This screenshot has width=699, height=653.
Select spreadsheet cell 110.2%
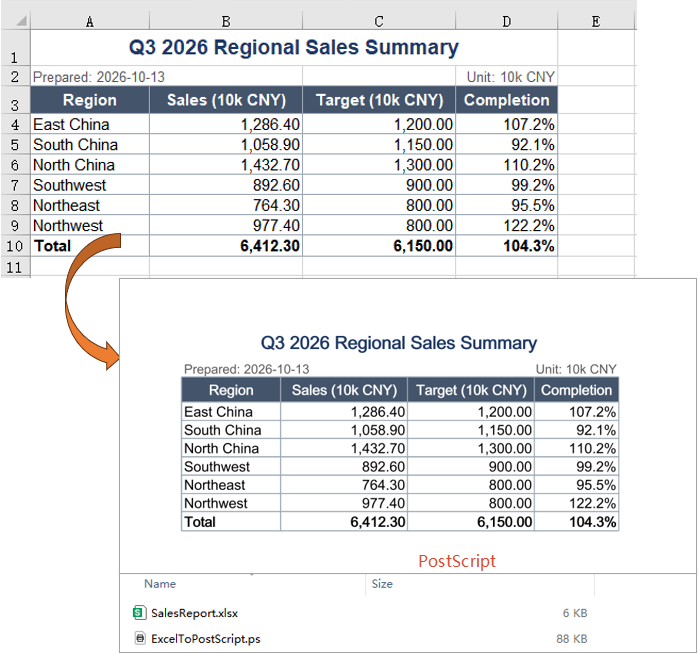(x=506, y=164)
